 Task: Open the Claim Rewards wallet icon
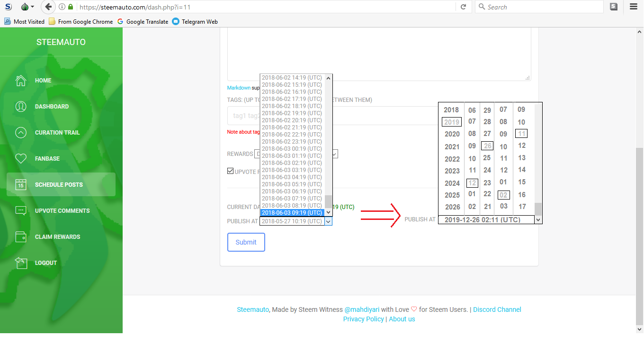[x=21, y=237]
